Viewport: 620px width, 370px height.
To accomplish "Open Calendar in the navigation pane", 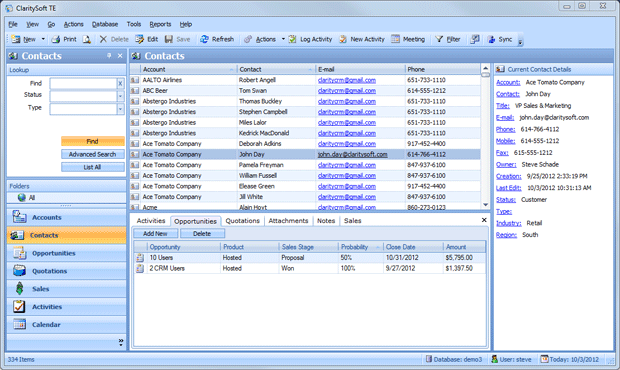I will [x=66, y=325].
